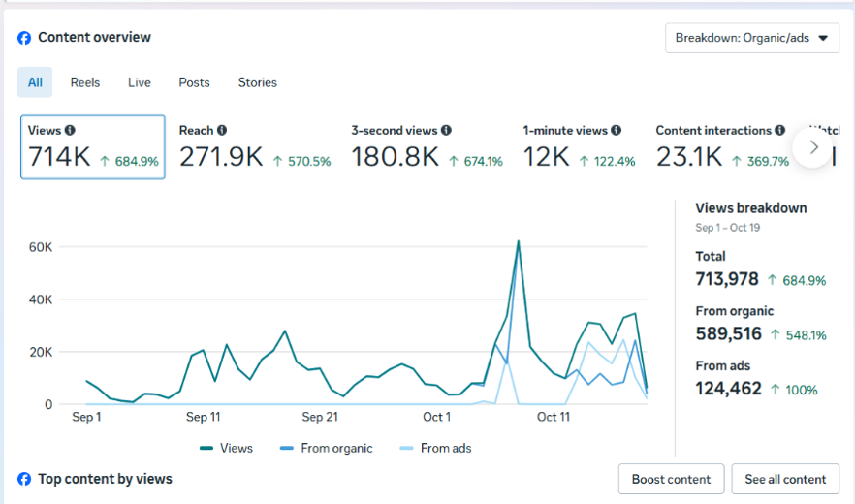Click the info icon next to 3-second views
The image size is (855, 504).
pos(446,131)
